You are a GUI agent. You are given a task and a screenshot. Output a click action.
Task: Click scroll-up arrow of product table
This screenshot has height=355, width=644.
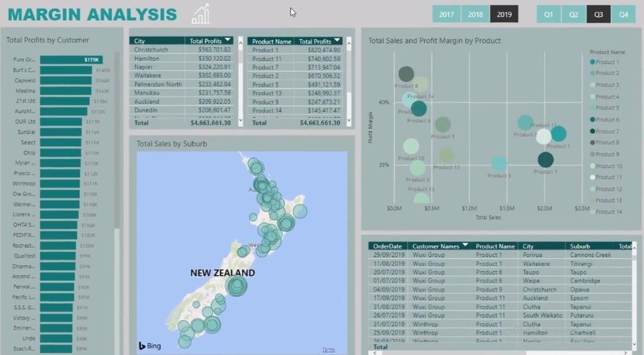tap(349, 42)
